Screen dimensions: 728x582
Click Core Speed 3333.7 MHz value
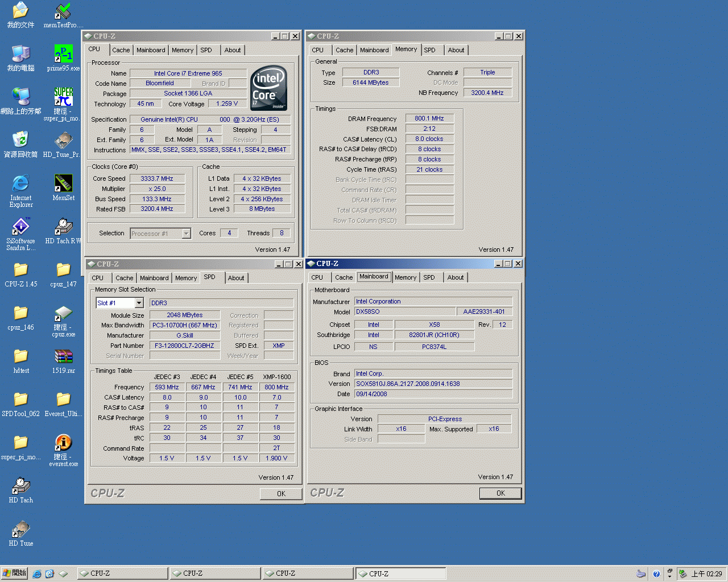point(157,178)
